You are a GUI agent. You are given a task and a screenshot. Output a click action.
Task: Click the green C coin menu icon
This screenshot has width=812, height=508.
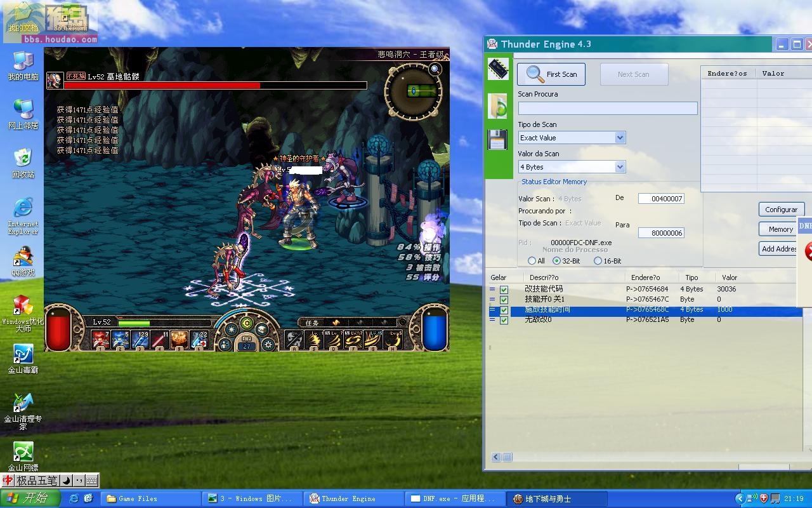pos(247,323)
